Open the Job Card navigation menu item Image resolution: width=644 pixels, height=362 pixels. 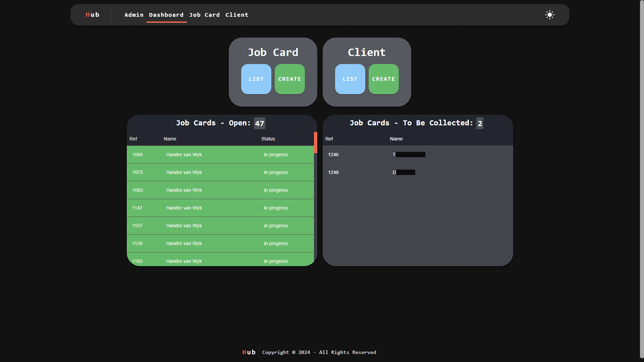pos(204,15)
